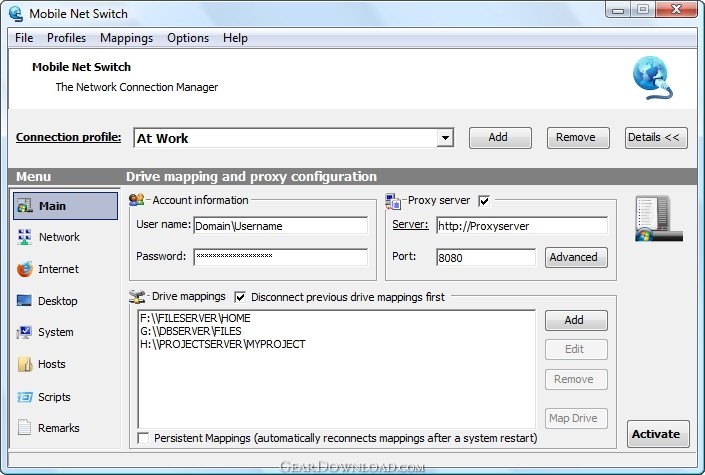The image size is (705, 475).
Task: Click Add button for drive mappings
Action: pyautogui.click(x=576, y=320)
